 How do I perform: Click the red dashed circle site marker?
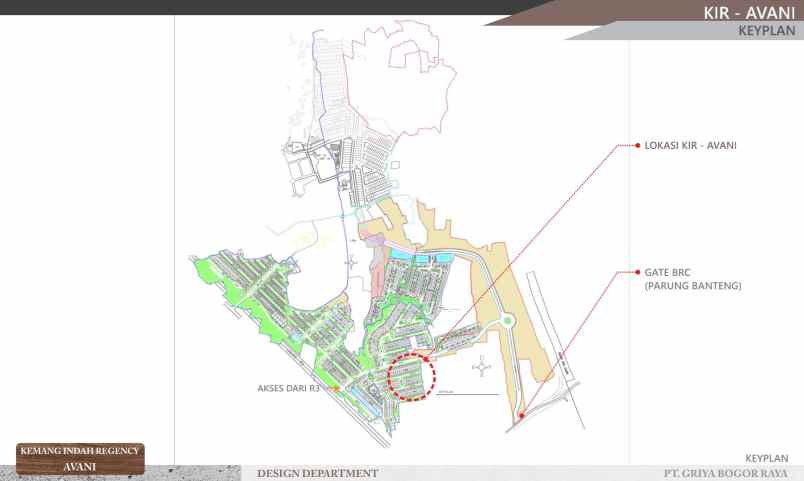[x=412, y=377]
